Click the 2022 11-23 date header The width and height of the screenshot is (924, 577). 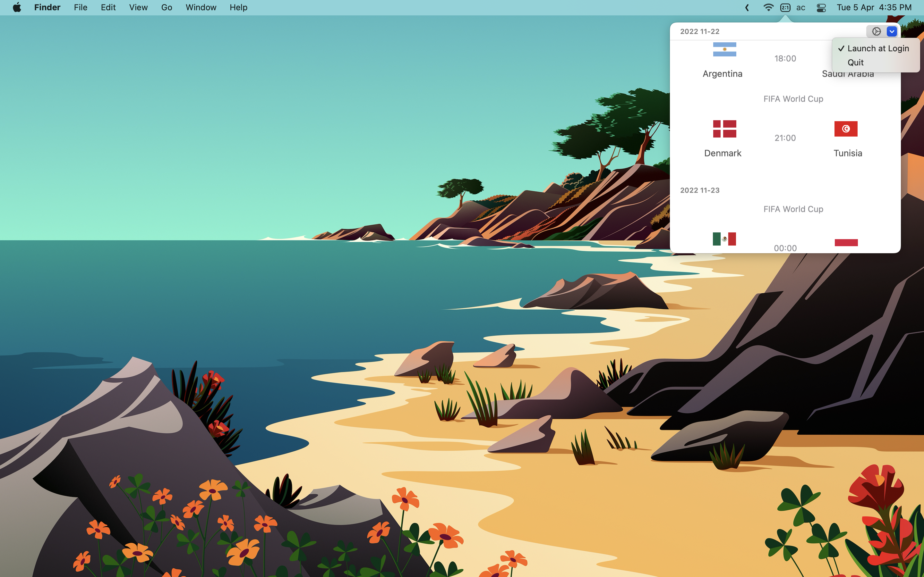(x=699, y=190)
